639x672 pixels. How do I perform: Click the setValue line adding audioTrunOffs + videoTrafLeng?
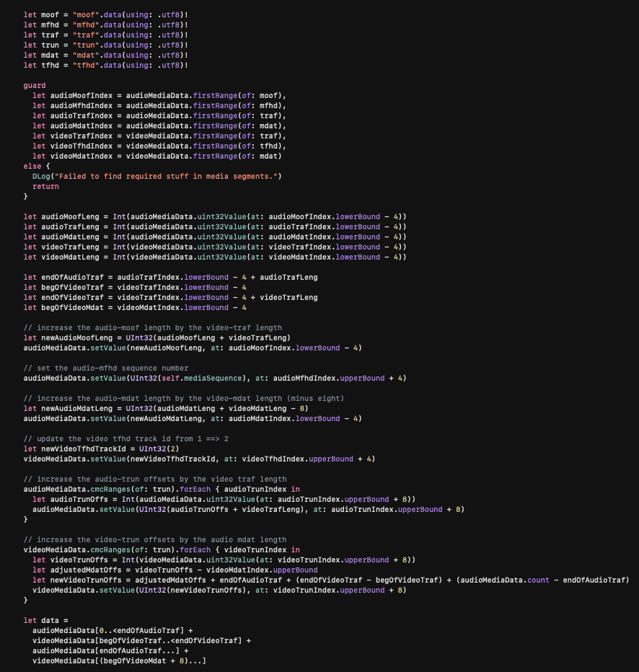pyautogui.click(x=249, y=510)
